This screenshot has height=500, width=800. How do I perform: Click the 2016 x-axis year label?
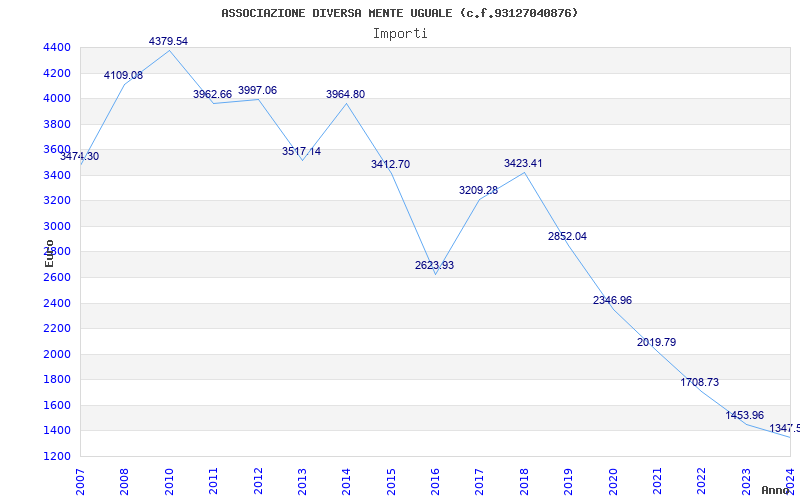[435, 481]
